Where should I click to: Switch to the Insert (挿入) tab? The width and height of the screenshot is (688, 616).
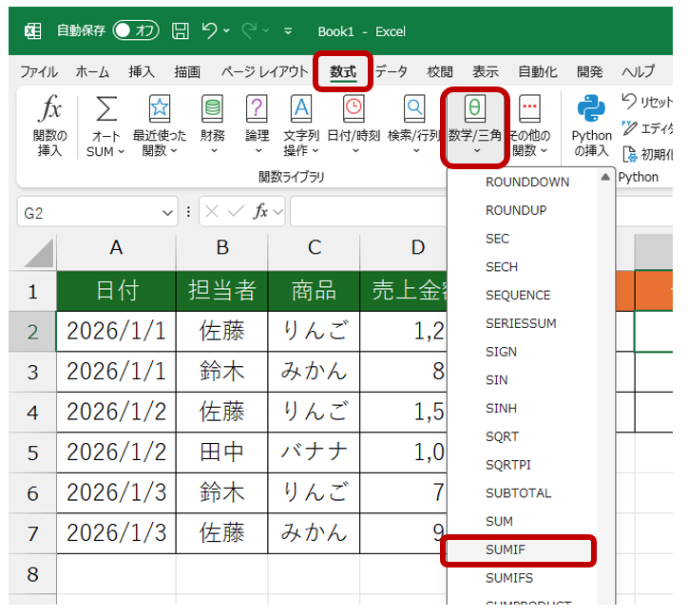pyautogui.click(x=142, y=72)
